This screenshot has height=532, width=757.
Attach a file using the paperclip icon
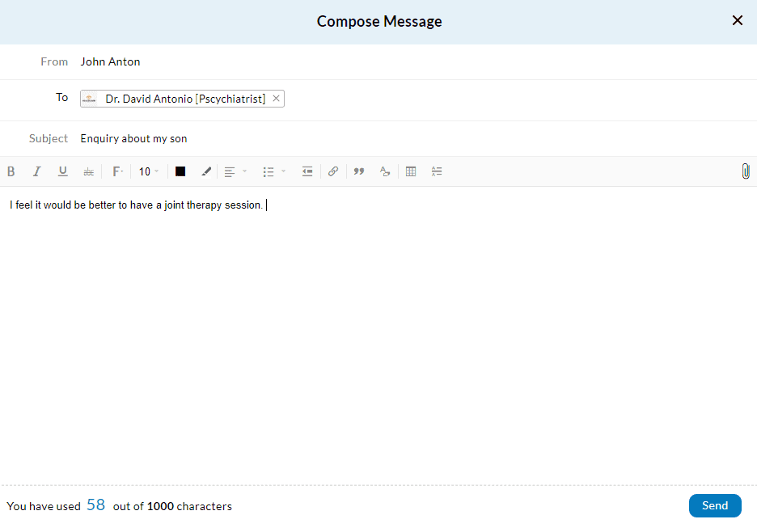(745, 171)
